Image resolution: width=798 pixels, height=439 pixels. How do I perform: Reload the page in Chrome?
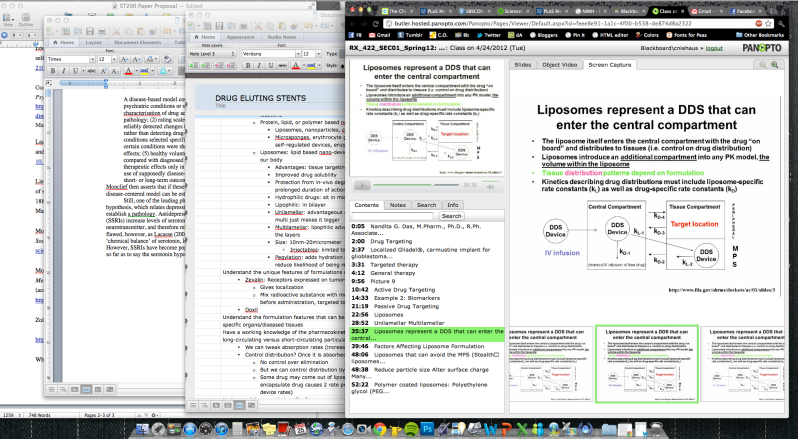click(x=376, y=23)
